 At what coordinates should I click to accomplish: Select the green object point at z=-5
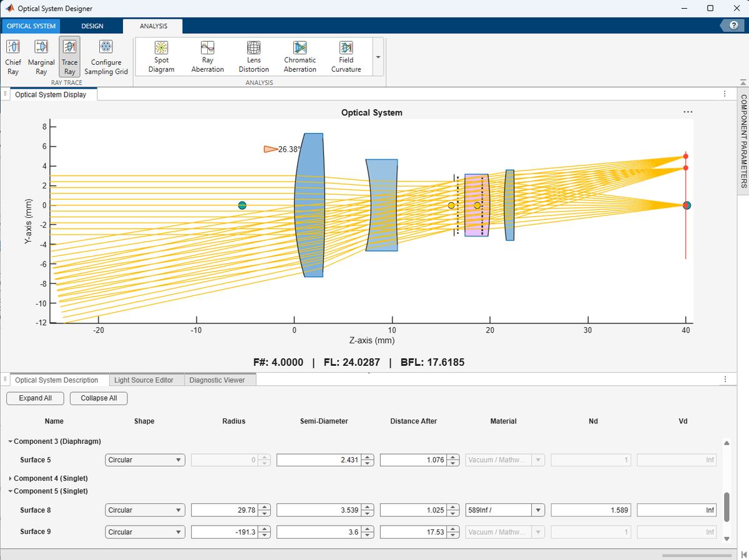pyautogui.click(x=242, y=205)
